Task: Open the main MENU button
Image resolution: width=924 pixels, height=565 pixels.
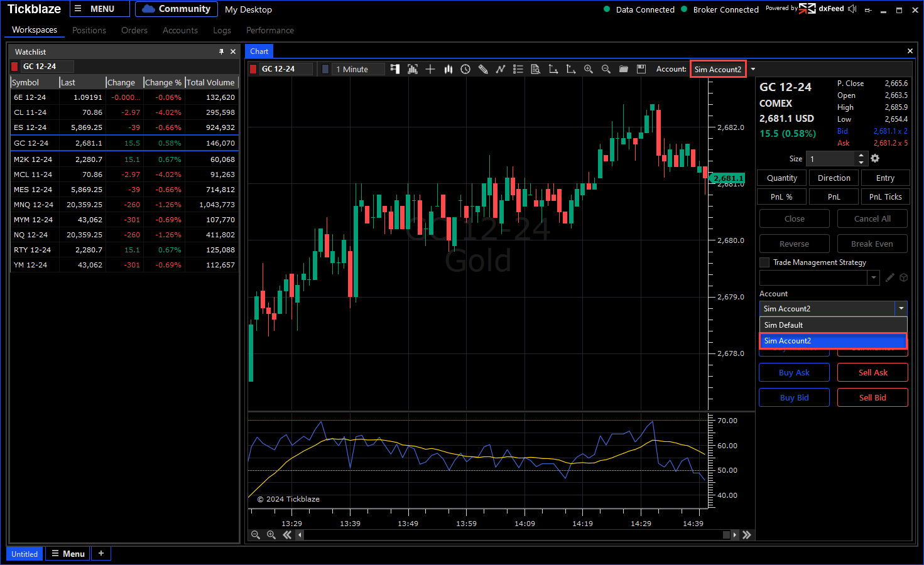Action: pos(99,9)
